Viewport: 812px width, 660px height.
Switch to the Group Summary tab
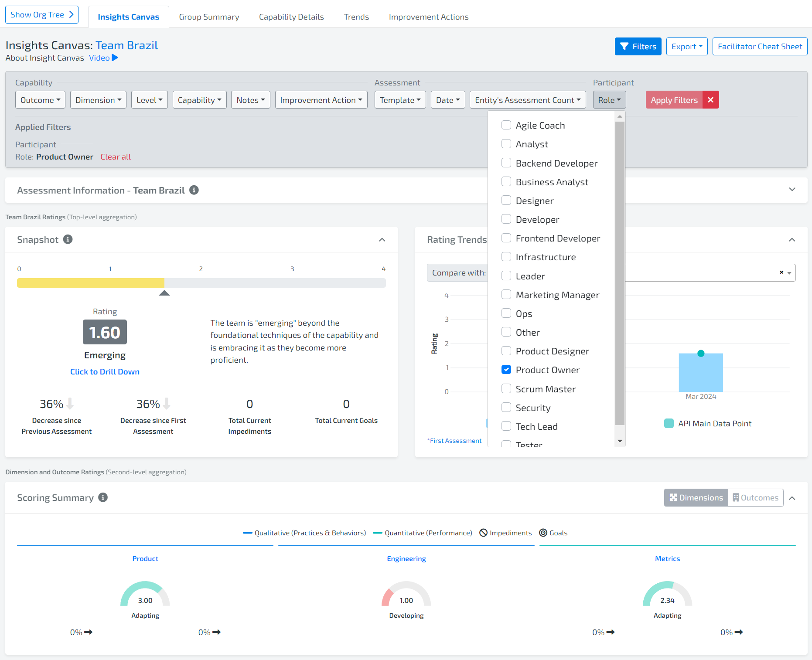209,17
